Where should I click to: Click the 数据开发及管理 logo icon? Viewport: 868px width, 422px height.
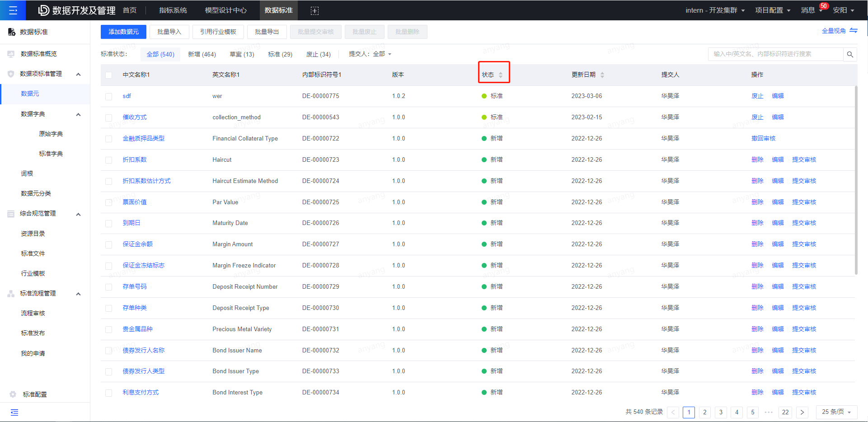point(43,10)
